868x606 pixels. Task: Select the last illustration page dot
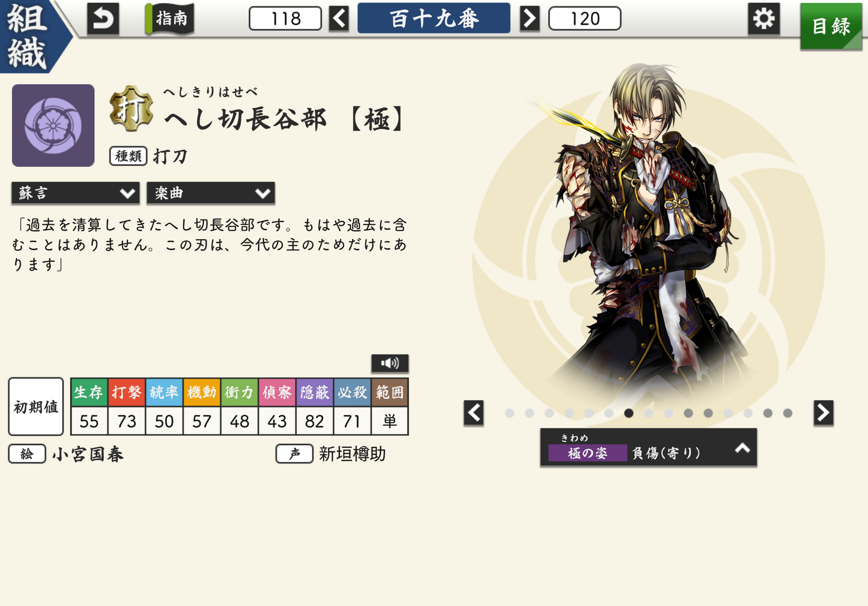787,413
